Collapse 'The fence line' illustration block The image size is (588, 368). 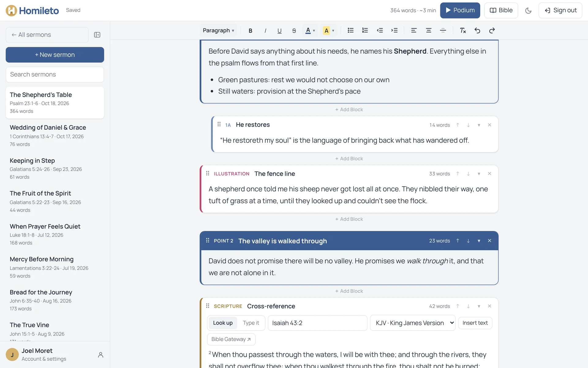(479, 174)
